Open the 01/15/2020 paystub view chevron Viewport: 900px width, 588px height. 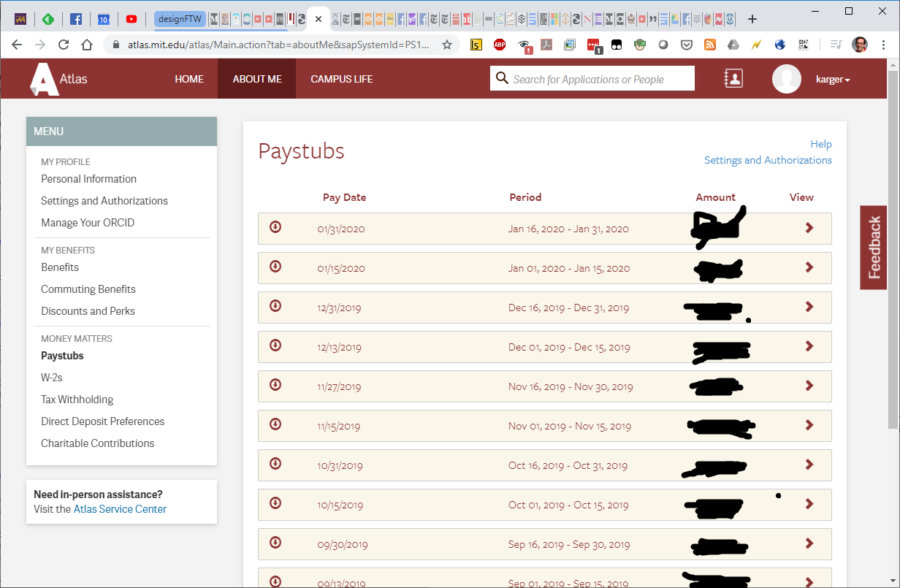pos(809,267)
